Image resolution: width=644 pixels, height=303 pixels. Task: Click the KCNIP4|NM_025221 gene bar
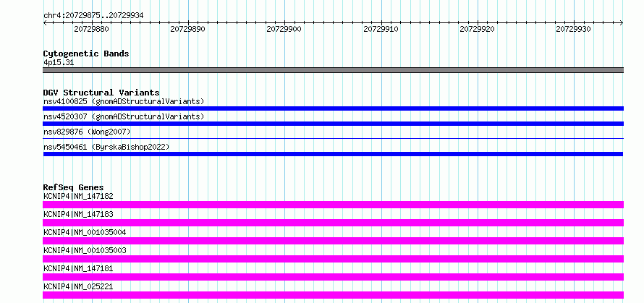coord(333,295)
